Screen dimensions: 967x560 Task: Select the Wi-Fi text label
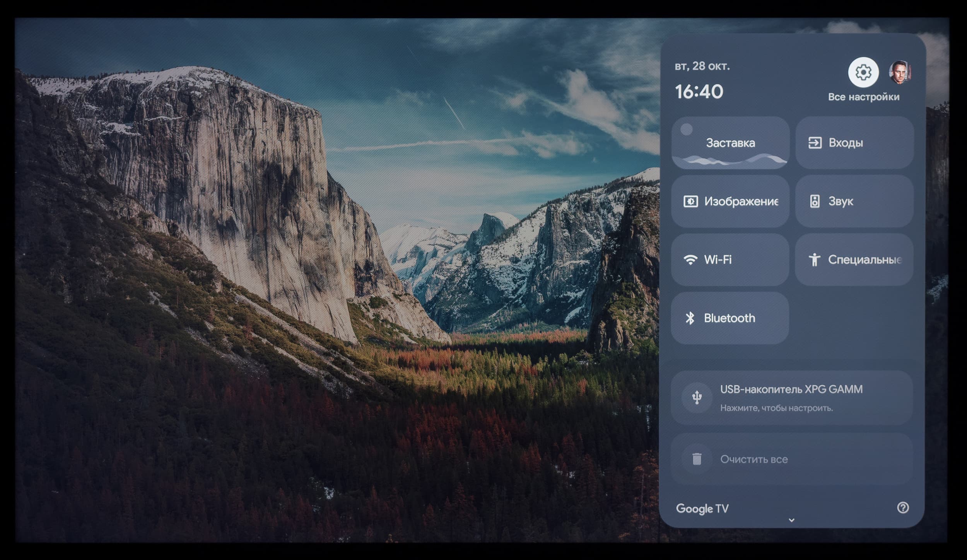(718, 260)
